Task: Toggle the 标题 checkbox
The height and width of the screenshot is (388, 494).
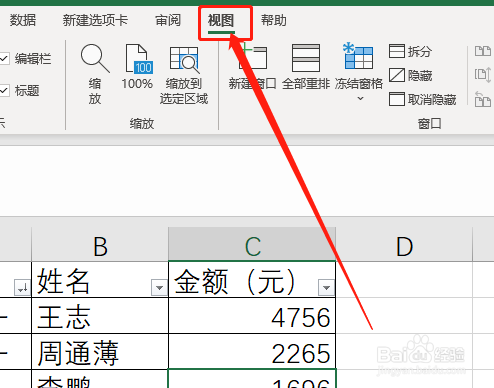Action: click(x=4, y=90)
